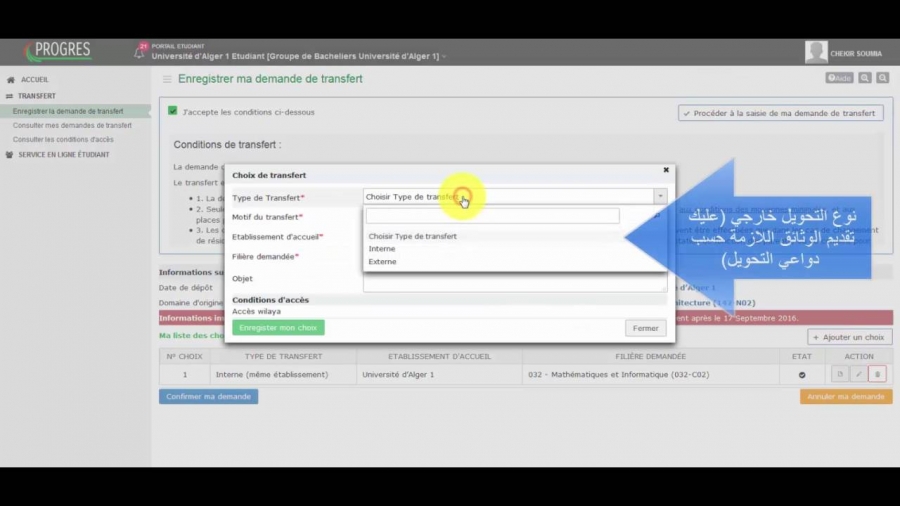The height and width of the screenshot is (506, 900).
Task: Open Consulter les conditions d'accès
Action: (63, 139)
